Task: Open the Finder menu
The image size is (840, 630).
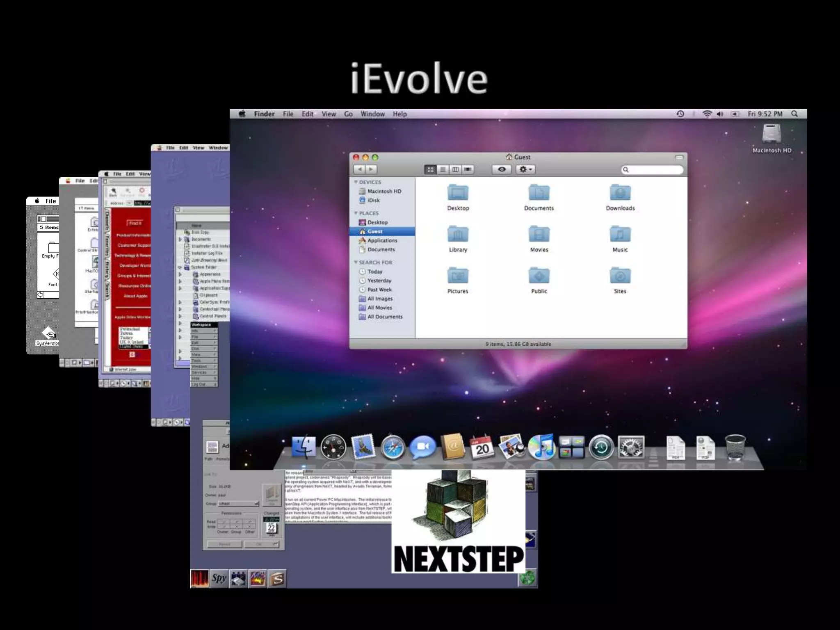Action: click(x=264, y=114)
